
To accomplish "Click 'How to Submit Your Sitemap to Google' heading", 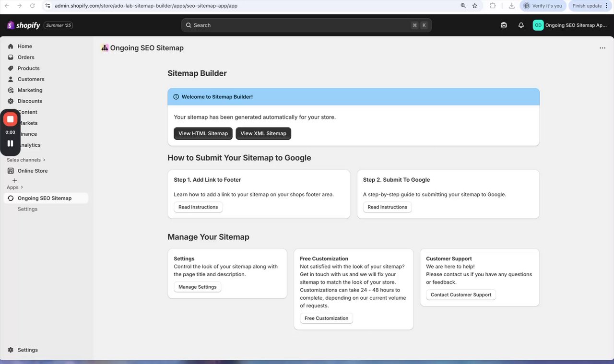I will tap(239, 158).
